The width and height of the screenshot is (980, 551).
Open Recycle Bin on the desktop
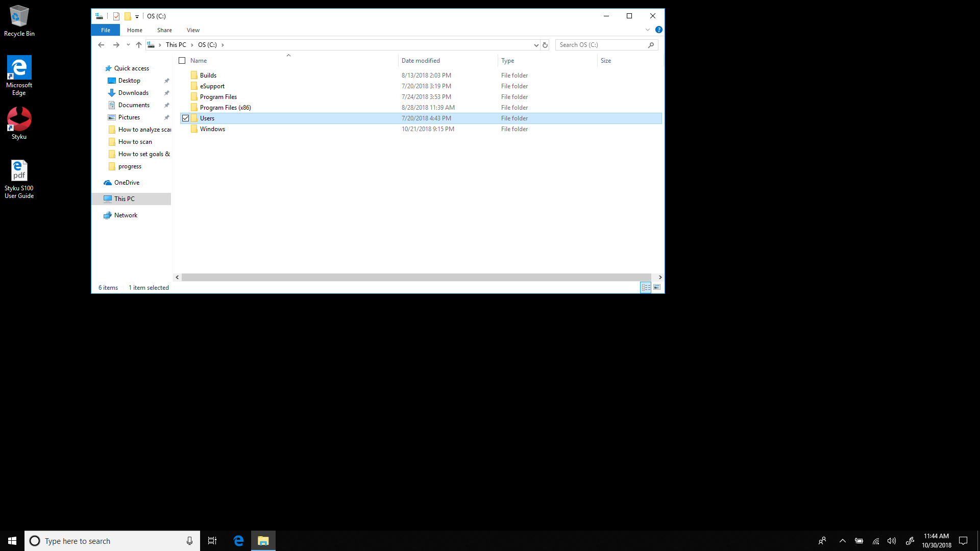point(19,21)
